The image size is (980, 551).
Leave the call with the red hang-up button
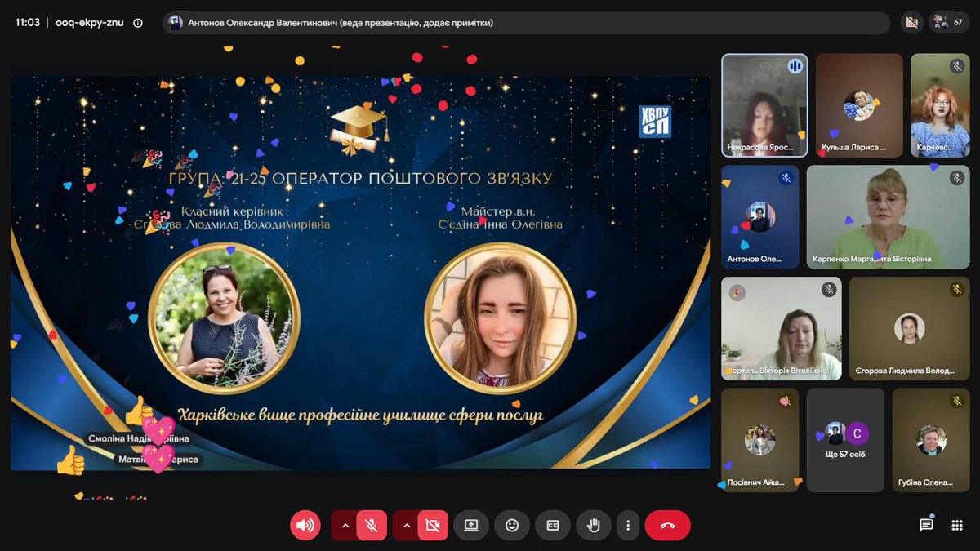click(x=668, y=526)
